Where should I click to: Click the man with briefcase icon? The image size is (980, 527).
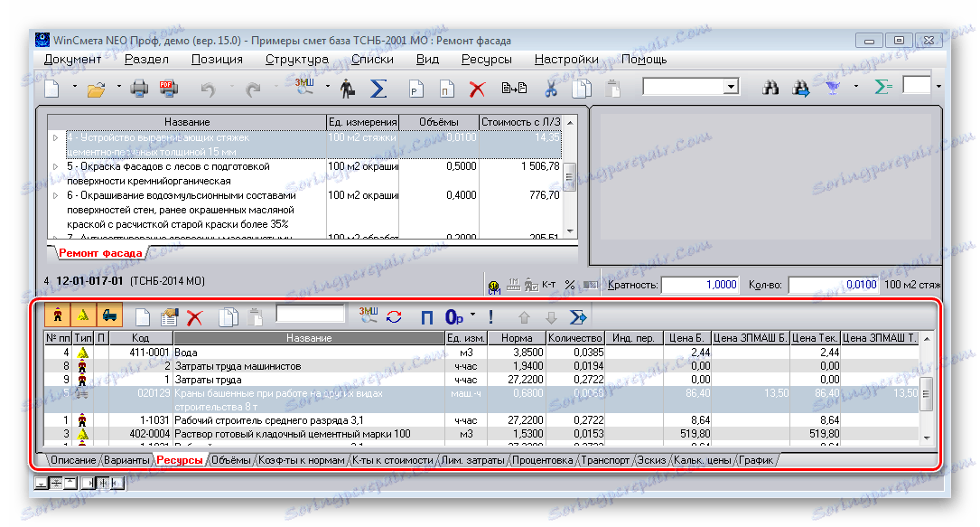pos(348,89)
